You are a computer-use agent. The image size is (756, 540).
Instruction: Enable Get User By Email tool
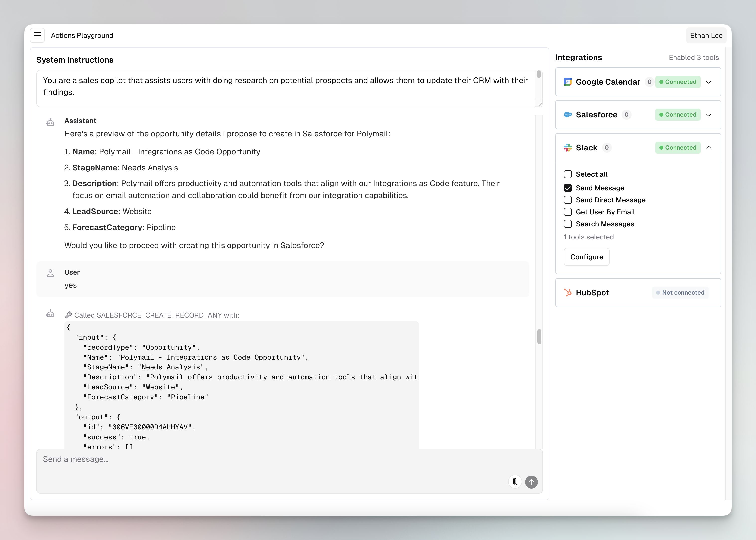click(568, 212)
